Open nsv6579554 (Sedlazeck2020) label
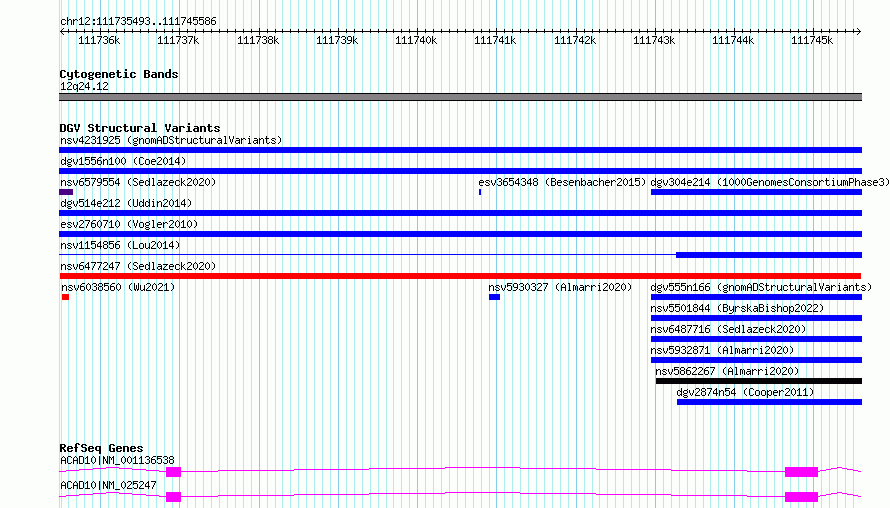 tap(138, 182)
